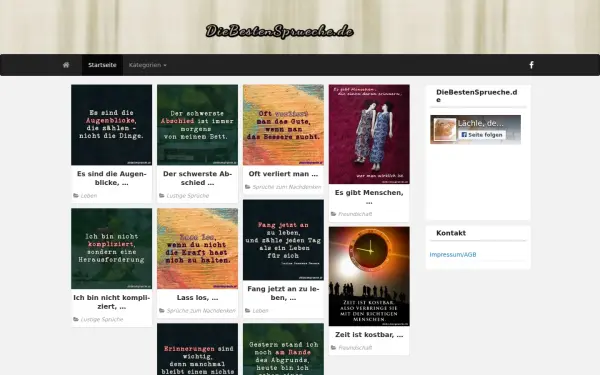
Task: Click the 'Seite folgen' Facebook button
Action: coord(482,135)
